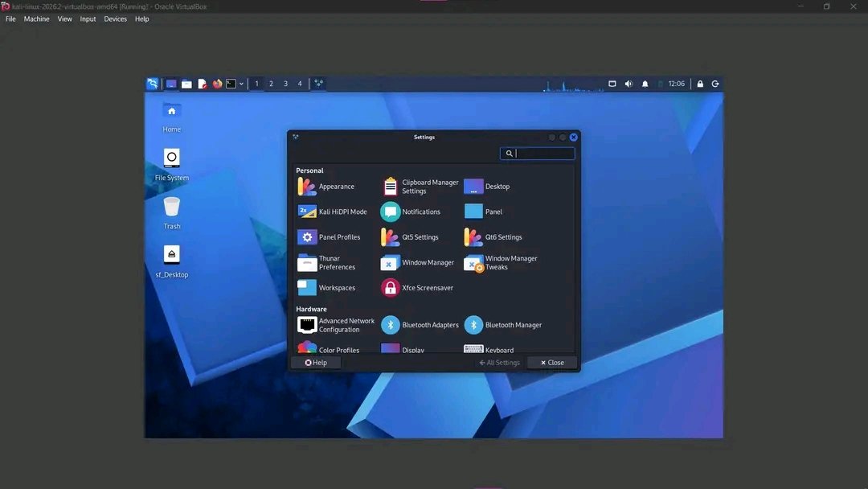The image size is (868, 489).
Task: Switch to workspace 3
Action: tap(285, 84)
